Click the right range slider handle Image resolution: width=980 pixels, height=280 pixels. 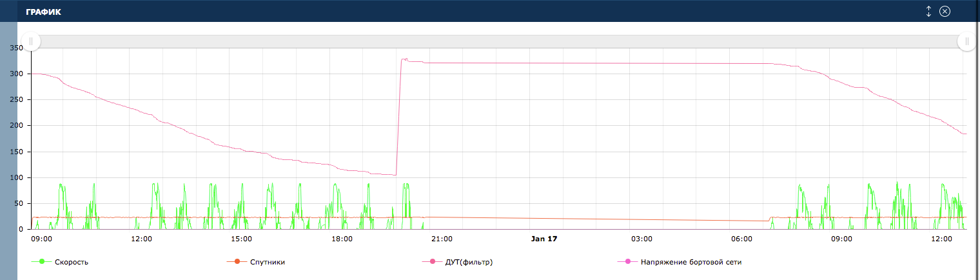click(967, 41)
